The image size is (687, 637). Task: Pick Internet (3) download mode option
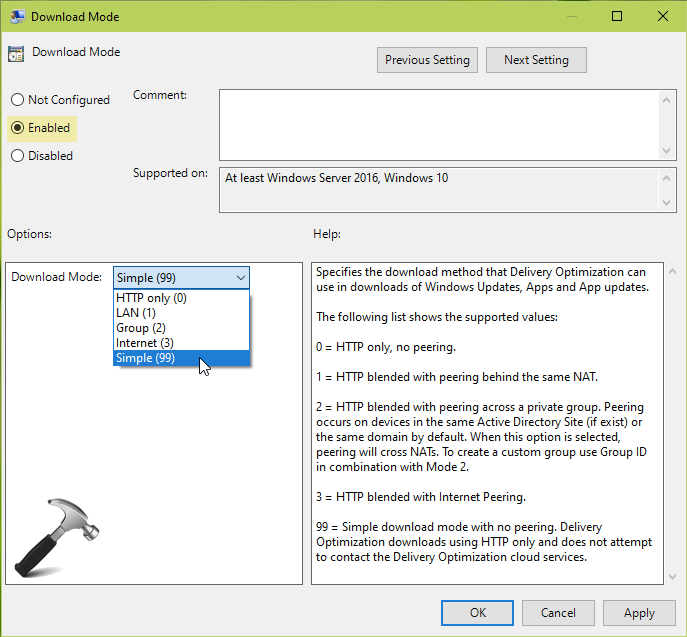point(144,343)
